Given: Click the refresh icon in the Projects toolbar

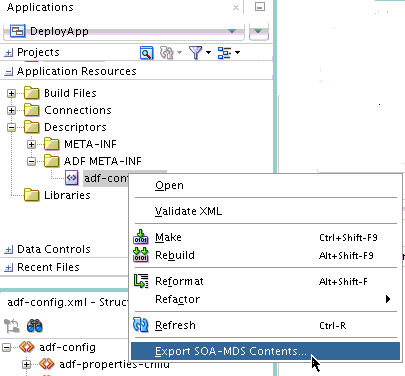Looking at the screenshot, I should 167,53.
